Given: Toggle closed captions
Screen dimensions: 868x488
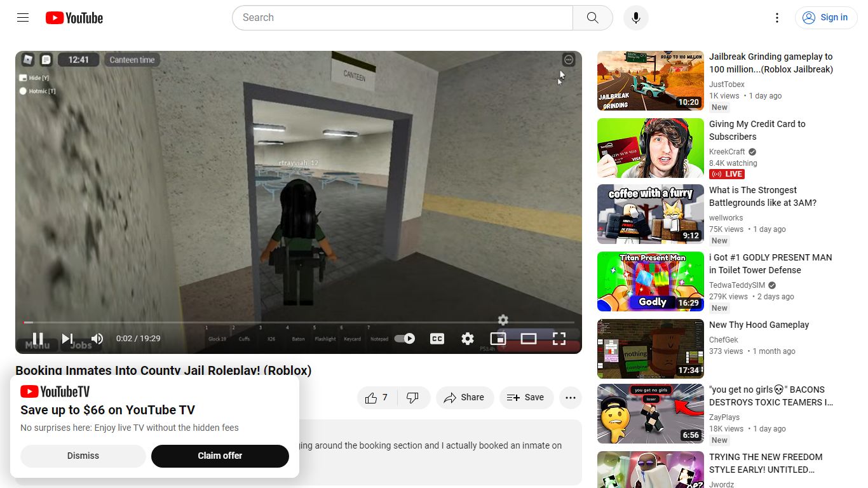Looking at the screenshot, I should pyautogui.click(x=437, y=339).
